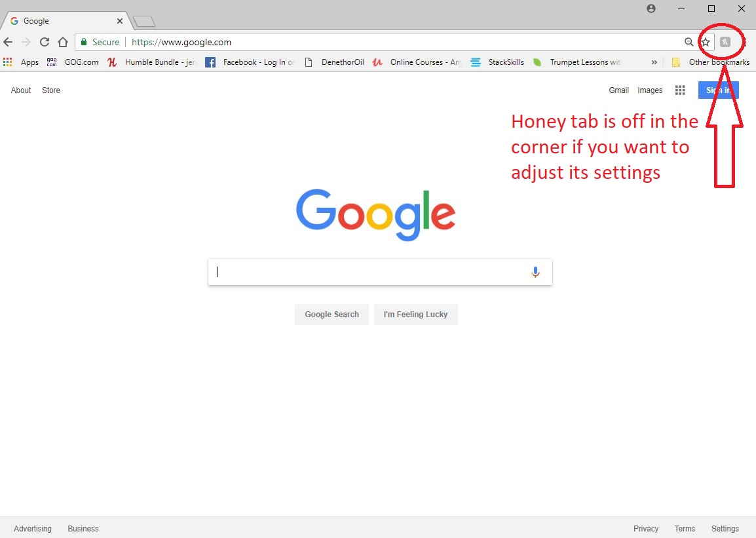Screen dimensions: 756x538
Task: Open the Gmail link
Action: (x=618, y=90)
